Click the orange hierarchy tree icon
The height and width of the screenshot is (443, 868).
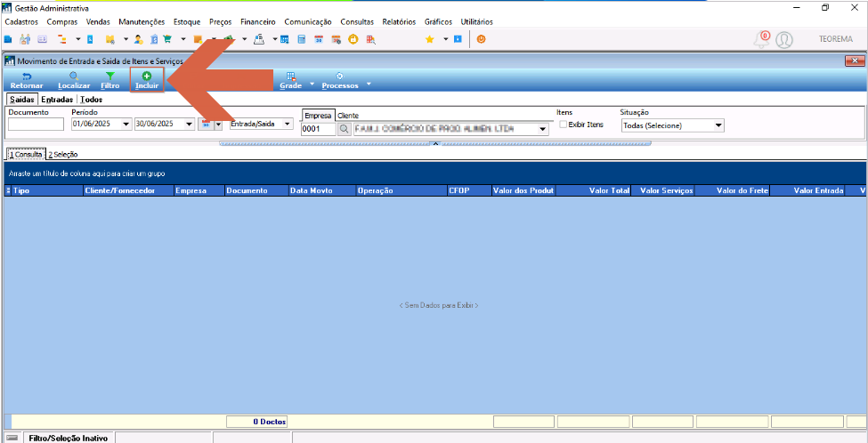pyautogui.click(x=62, y=39)
